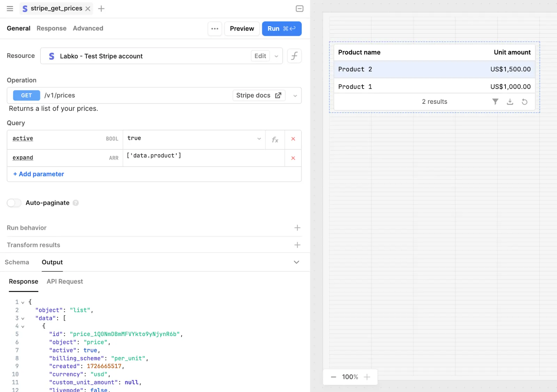Image resolution: width=557 pixels, height=392 pixels.
Task: Select the General tab
Action: tap(18, 29)
